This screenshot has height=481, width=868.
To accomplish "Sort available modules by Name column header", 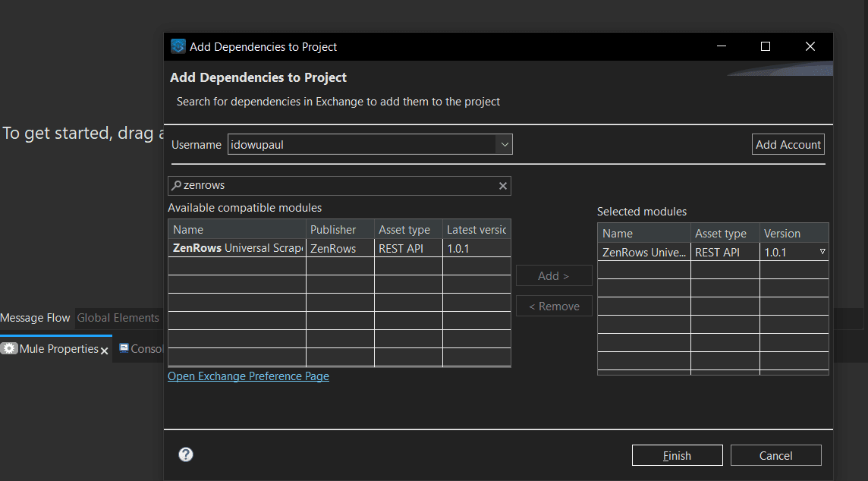I will [237, 230].
